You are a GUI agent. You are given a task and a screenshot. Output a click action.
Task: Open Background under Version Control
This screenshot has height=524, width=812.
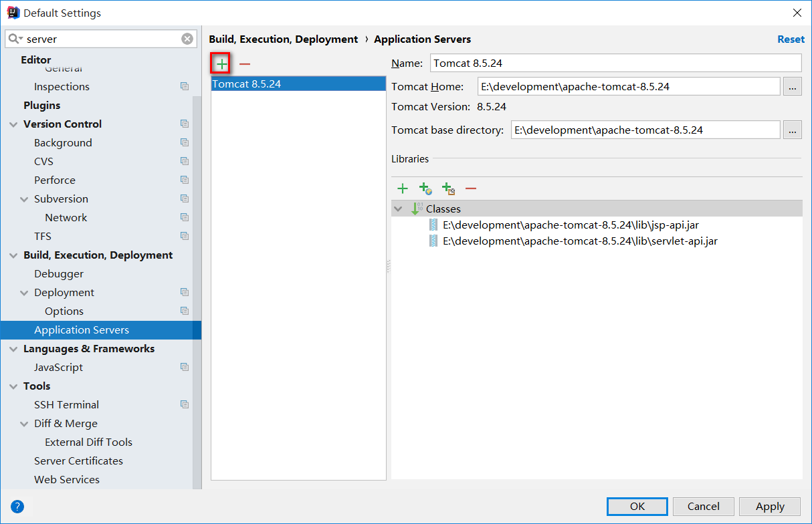63,142
